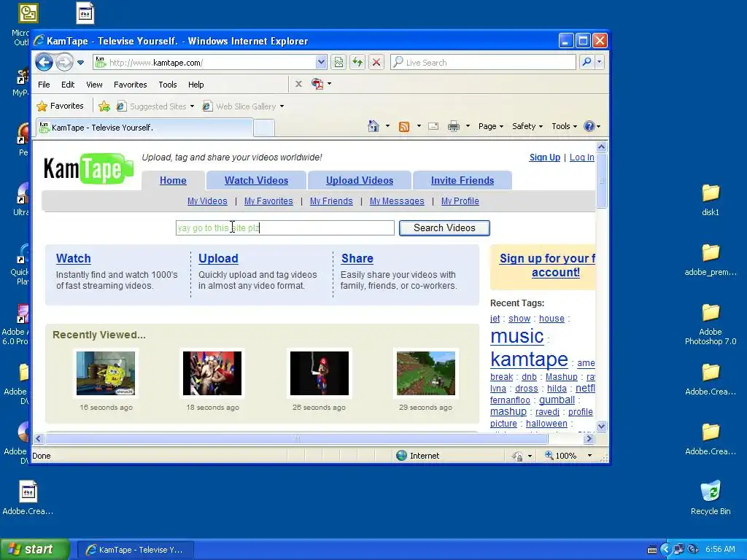Screen dimensions: 747x560
Task: Select the KamTape - Televise Yourself tab
Action: 144,128
